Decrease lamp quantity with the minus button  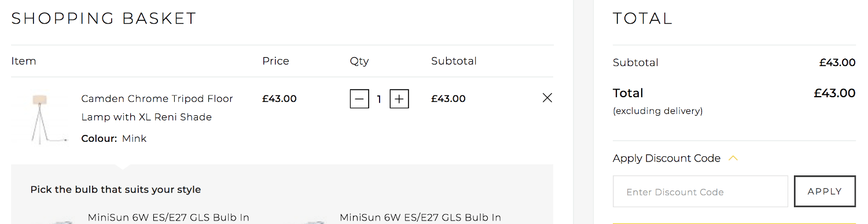click(x=359, y=99)
